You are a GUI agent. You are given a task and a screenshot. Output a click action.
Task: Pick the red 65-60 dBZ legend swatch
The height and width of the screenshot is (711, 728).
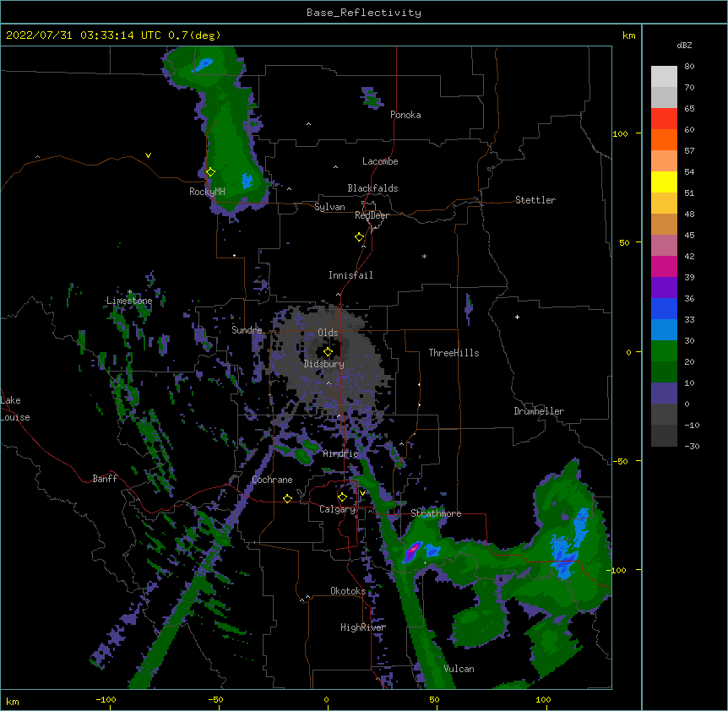coord(664,118)
